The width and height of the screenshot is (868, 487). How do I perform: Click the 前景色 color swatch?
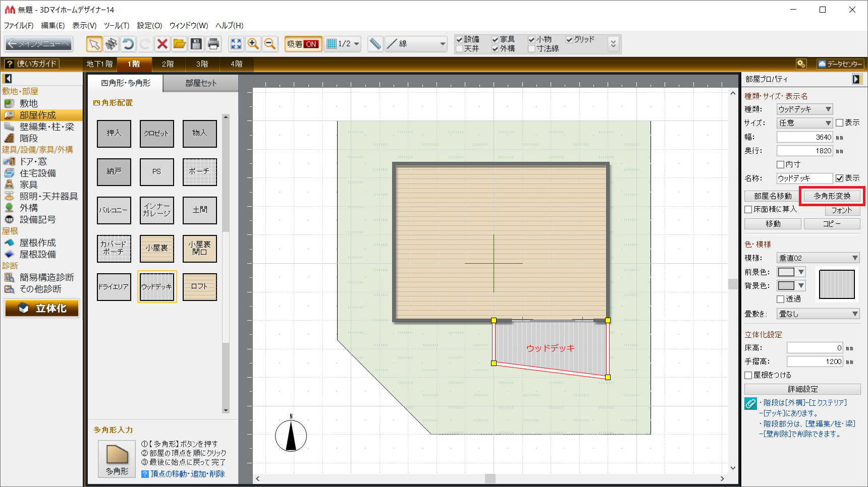tap(786, 272)
